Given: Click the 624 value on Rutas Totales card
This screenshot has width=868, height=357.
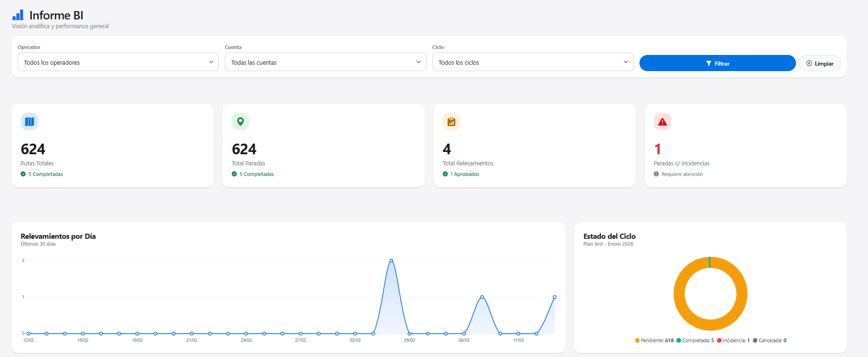Looking at the screenshot, I should coord(33,149).
